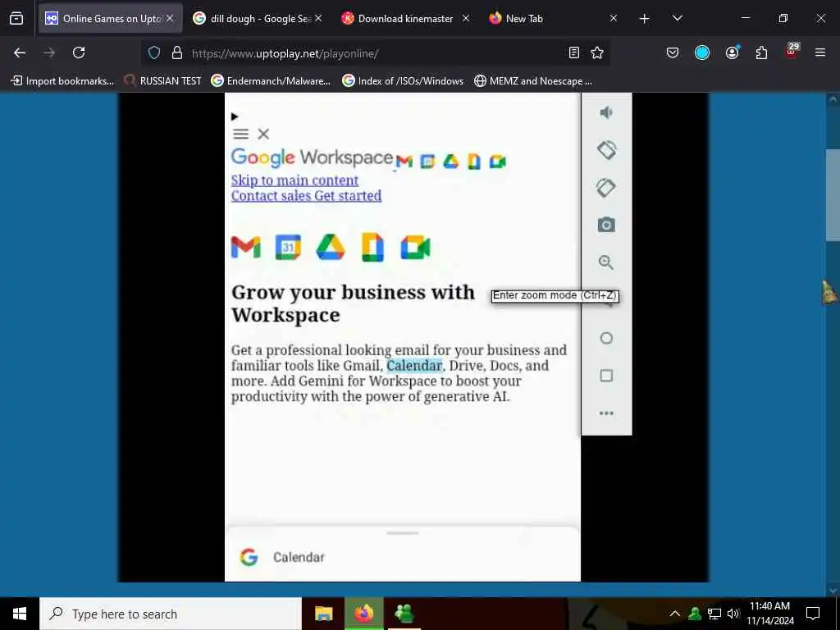Open the emulator three-dots more options
This screenshot has height=630, width=840.
[x=606, y=413]
